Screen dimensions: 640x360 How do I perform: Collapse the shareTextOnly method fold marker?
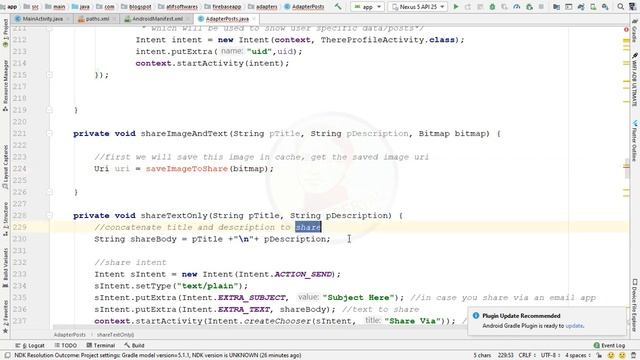click(49, 216)
